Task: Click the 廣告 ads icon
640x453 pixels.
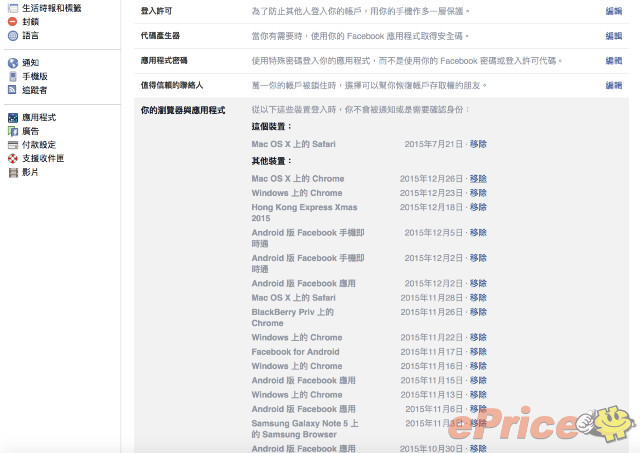Action: (13, 131)
